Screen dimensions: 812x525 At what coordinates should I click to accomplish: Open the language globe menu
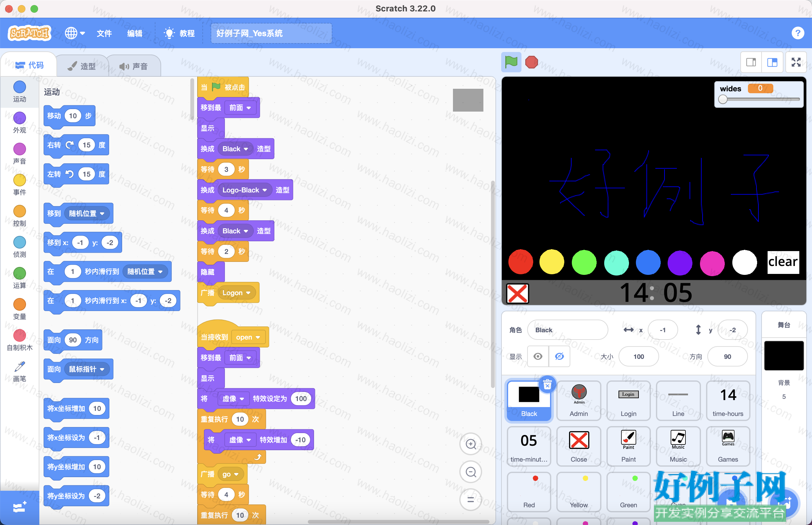[x=75, y=33]
